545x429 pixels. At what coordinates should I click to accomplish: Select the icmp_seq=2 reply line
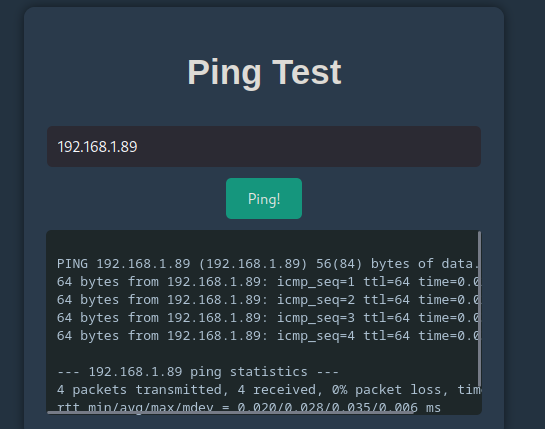tap(268, 300)
